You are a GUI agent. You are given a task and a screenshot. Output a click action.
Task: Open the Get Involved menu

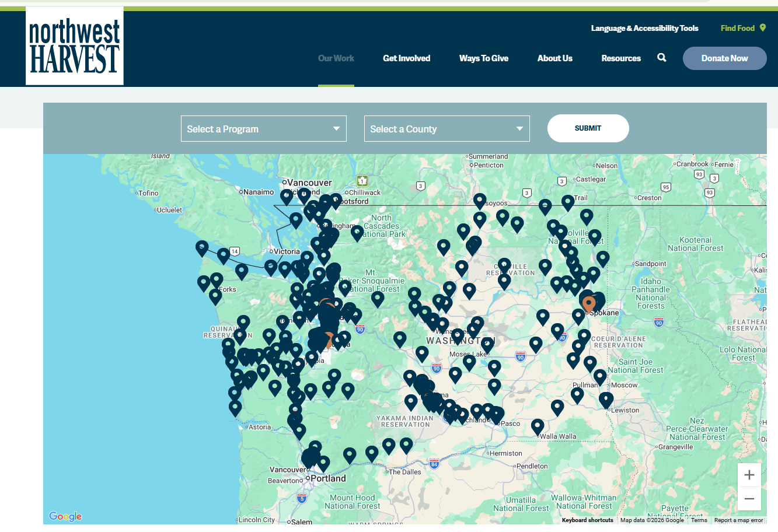[407, 58]
